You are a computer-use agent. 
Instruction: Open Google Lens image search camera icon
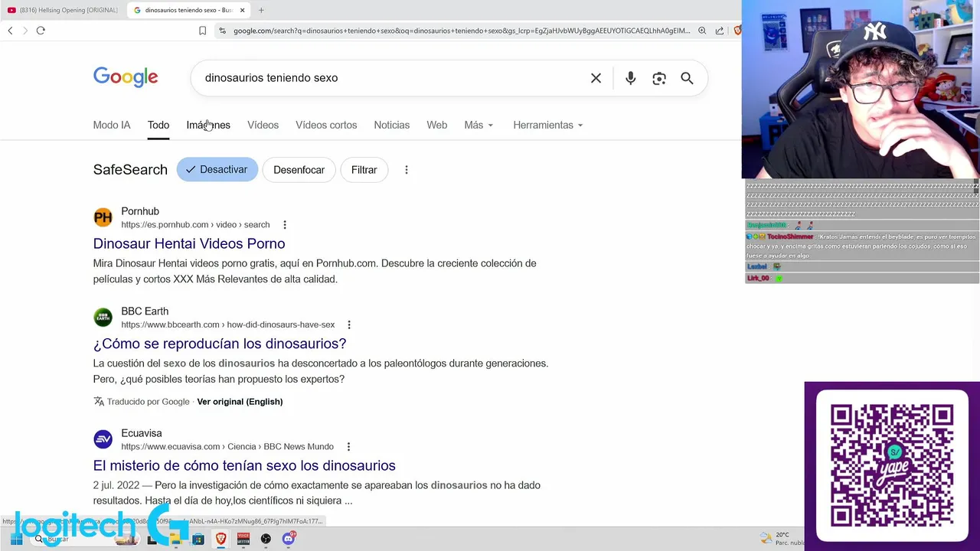click(659, 78)
